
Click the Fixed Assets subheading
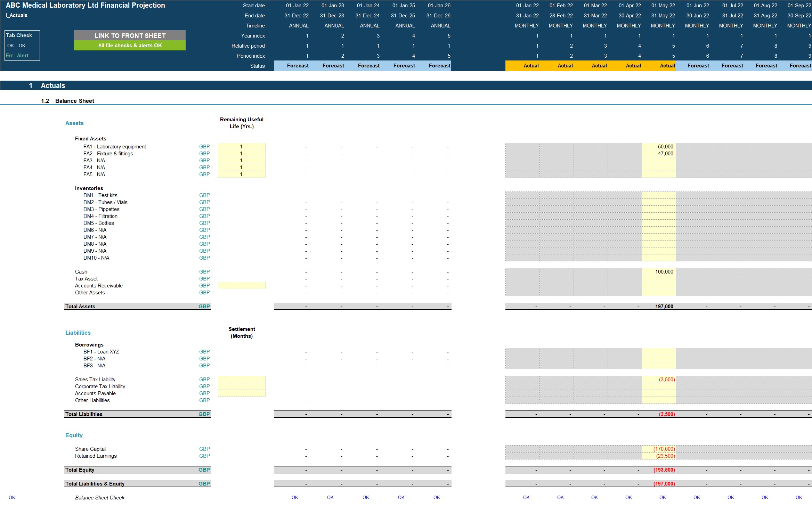(91, 139)
